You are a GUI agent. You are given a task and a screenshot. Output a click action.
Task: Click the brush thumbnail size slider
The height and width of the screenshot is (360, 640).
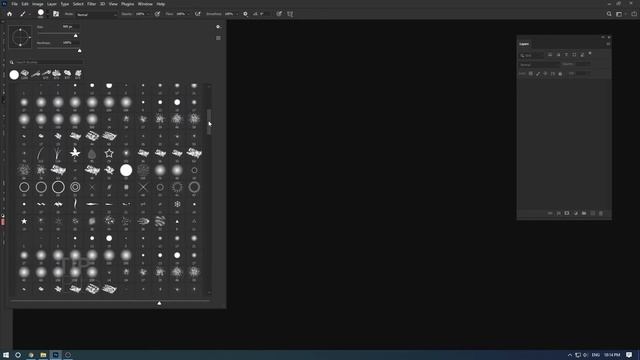[x=159, y=303]
